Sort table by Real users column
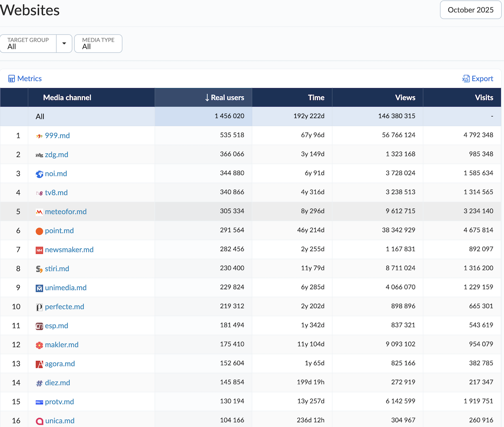This screenshot has width=504, height=427. click(224, 98)
